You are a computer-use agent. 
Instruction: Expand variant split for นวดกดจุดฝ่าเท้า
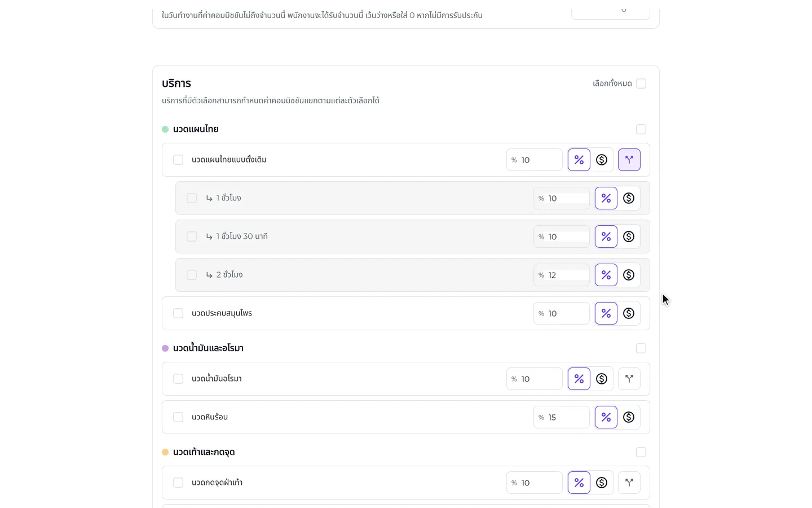pos(629,483)
